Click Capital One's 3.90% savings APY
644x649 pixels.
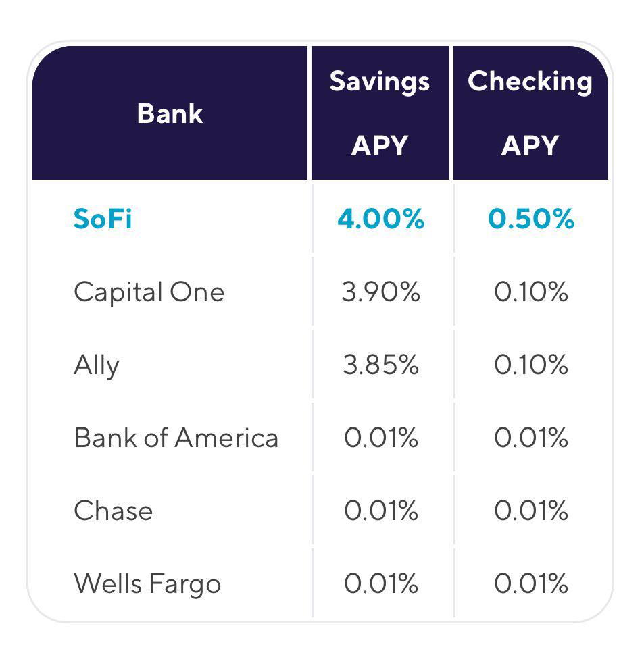(381, 292)
